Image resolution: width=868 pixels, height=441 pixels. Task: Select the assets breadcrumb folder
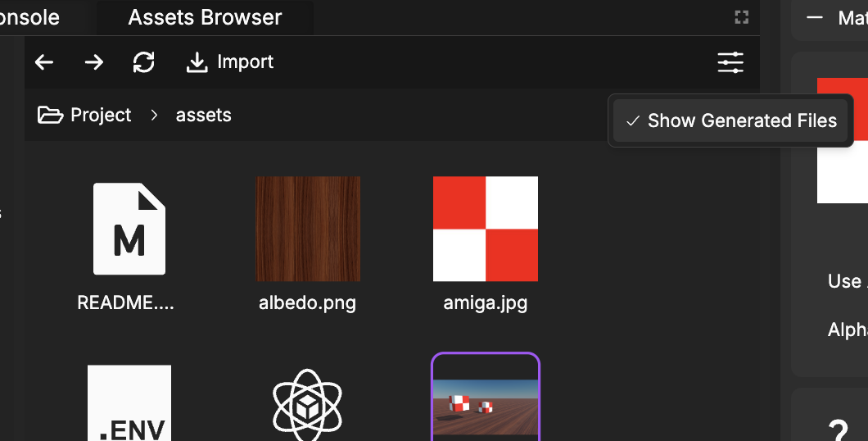click(x=203, y=116)
